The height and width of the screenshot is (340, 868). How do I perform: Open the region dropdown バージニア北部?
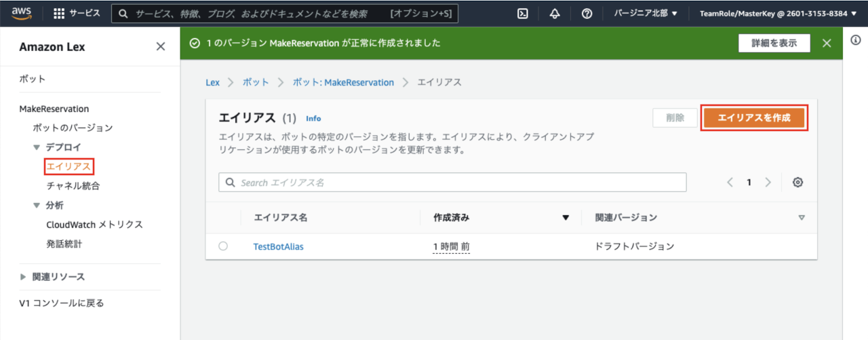pos(646,14)
